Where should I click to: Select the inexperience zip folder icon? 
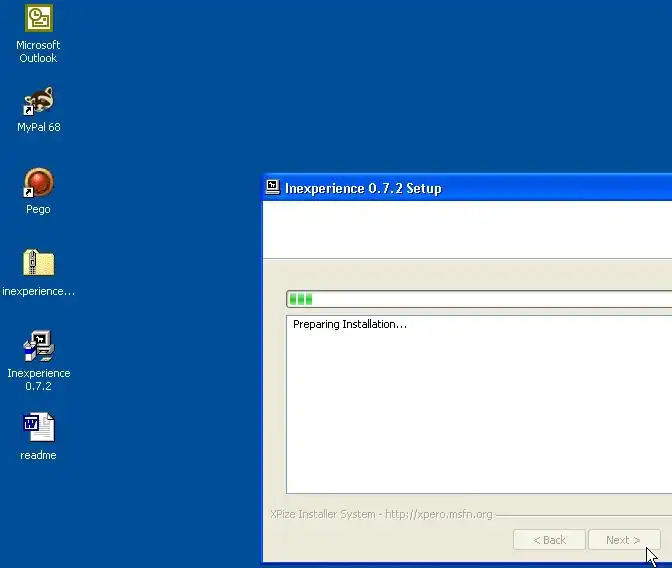[x=39, y=263]
